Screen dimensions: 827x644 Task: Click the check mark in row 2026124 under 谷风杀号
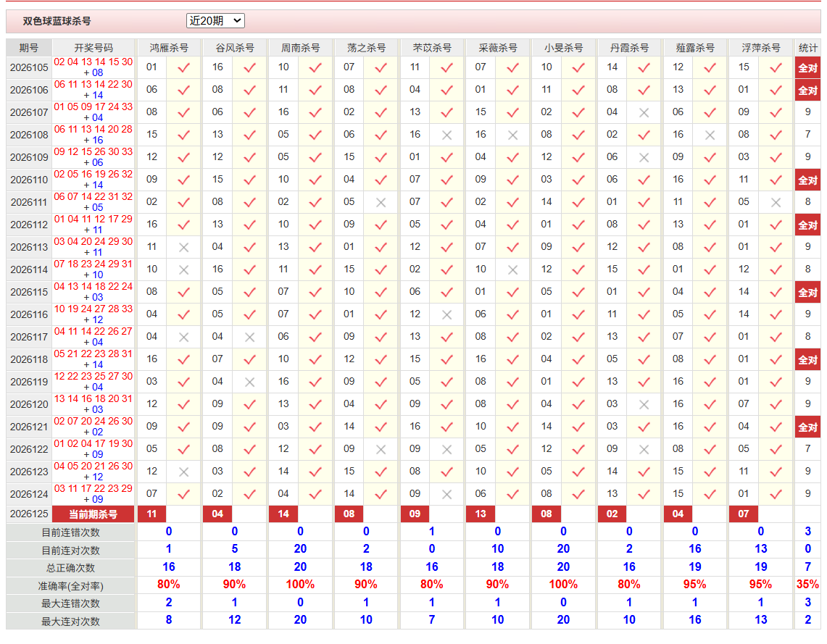tap(249, 495)
